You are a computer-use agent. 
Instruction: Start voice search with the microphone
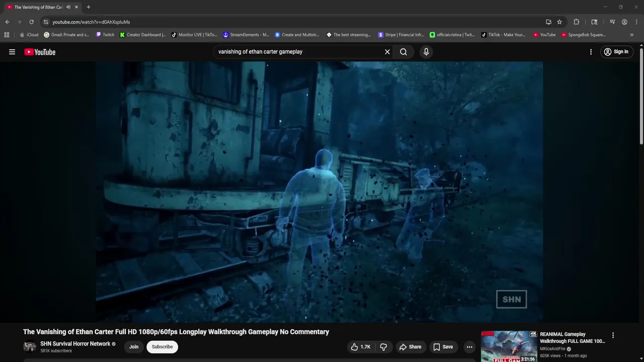[426, 52]
